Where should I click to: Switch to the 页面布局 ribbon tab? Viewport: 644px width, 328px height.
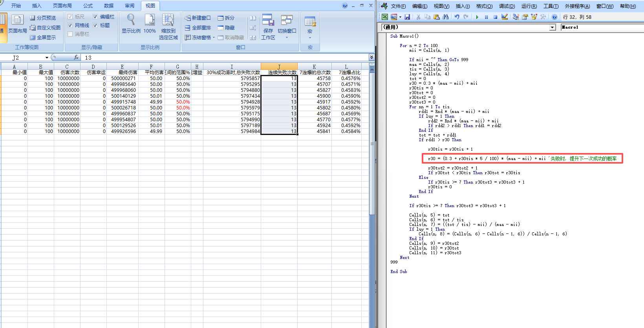point(62,6)
